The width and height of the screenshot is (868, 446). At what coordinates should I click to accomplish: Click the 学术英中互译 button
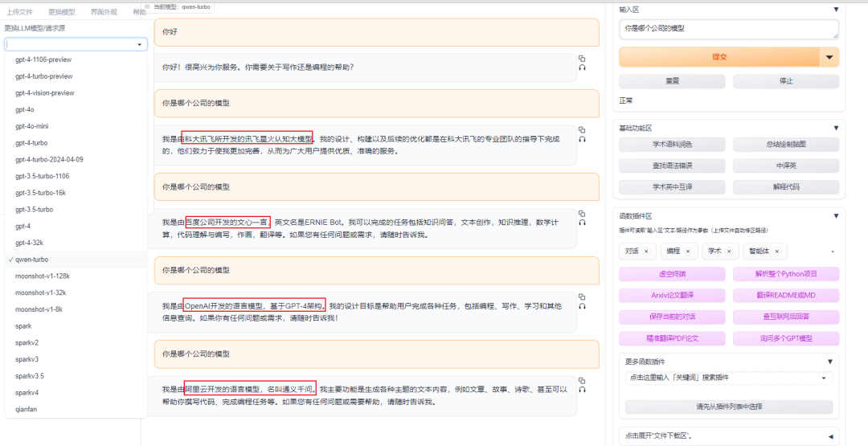(672, 187)
